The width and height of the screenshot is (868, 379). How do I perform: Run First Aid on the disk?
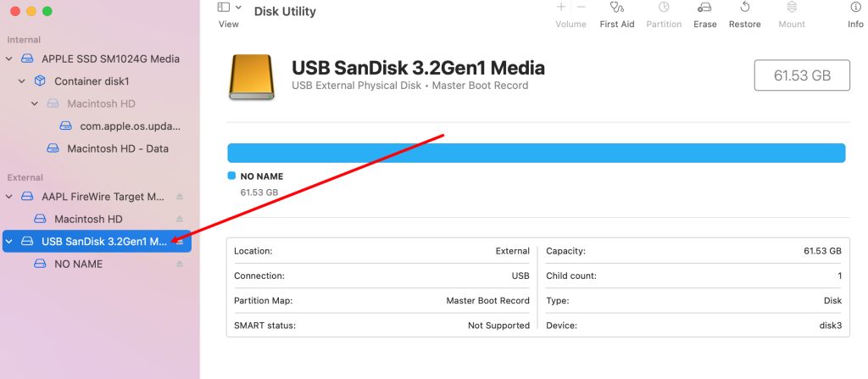point(617,15)
